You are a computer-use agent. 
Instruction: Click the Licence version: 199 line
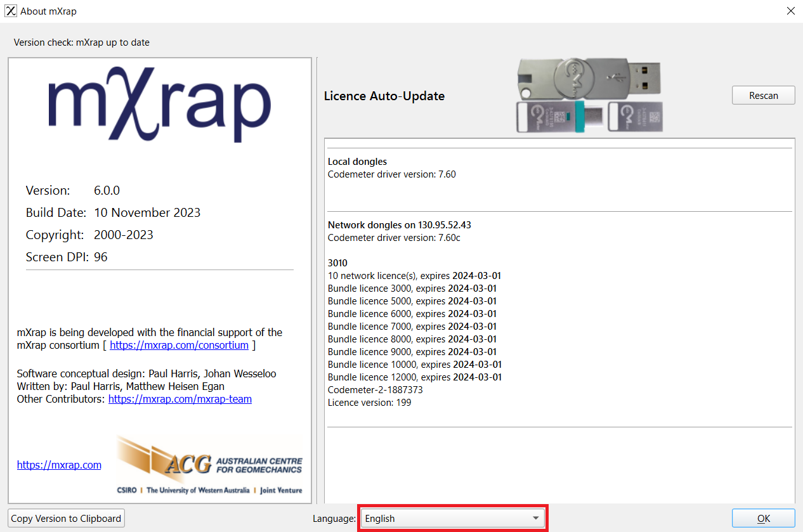coord(369,403)
